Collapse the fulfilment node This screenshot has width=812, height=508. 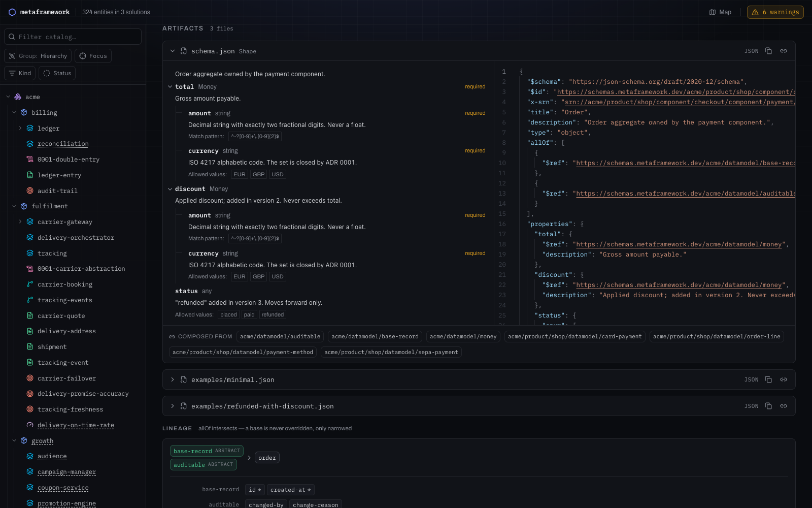click(14, 206)
